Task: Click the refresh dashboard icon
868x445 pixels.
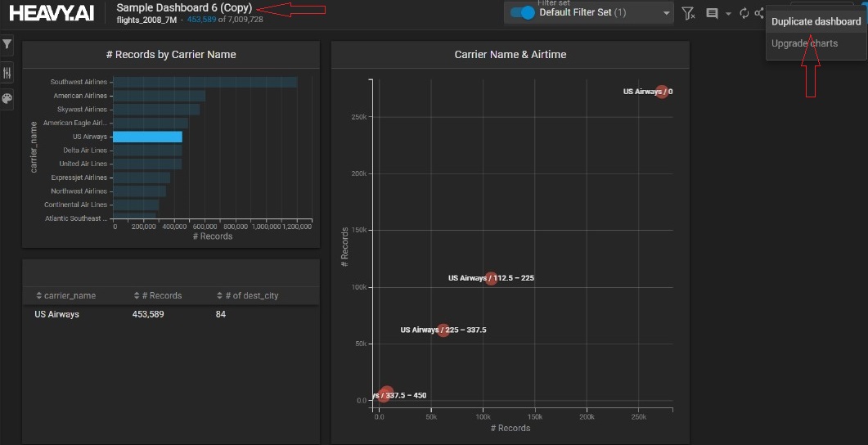Action: pos(744,13)
